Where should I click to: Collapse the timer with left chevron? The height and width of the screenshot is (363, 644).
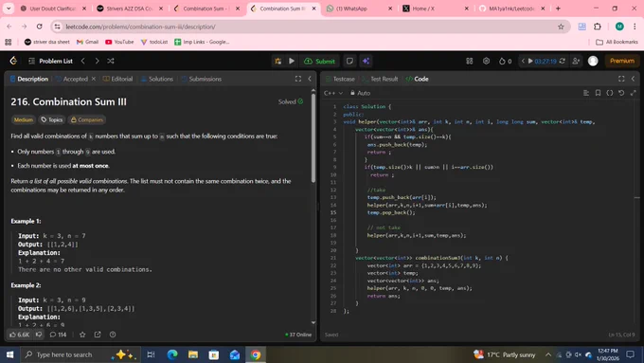coord(523,61)
